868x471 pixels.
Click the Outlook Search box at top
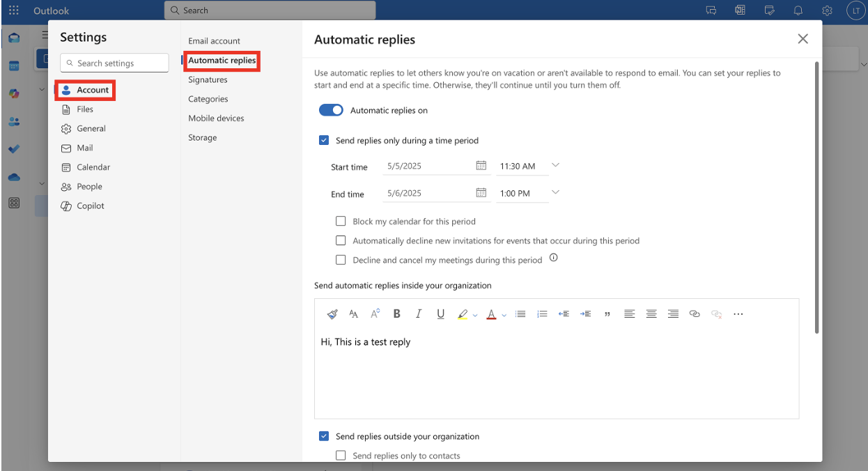click(x=270, y=10)
